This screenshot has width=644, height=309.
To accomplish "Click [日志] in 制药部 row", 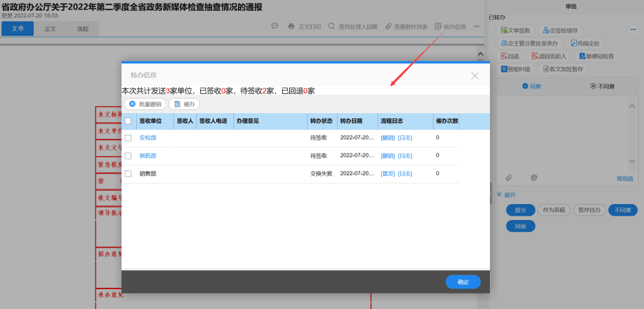I will click(405, 155).
